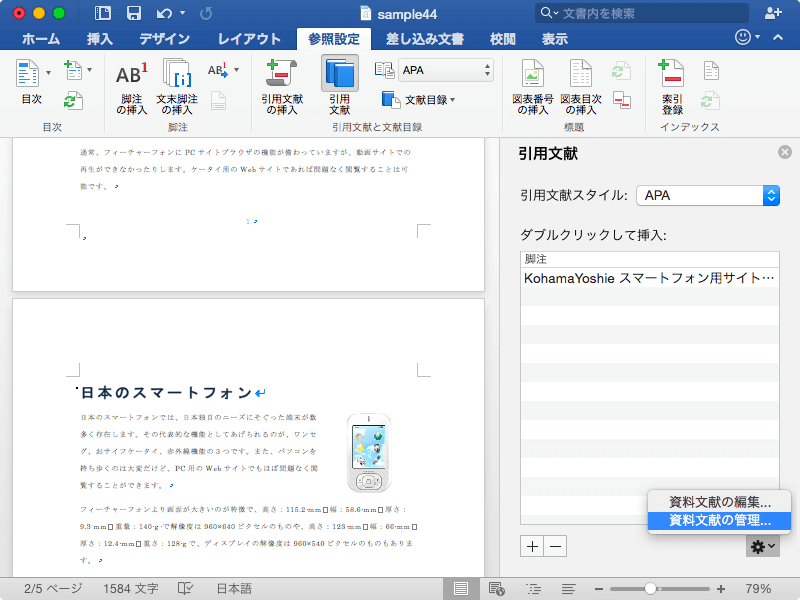Click the manage sources icon beside APA

pos(384,70)
